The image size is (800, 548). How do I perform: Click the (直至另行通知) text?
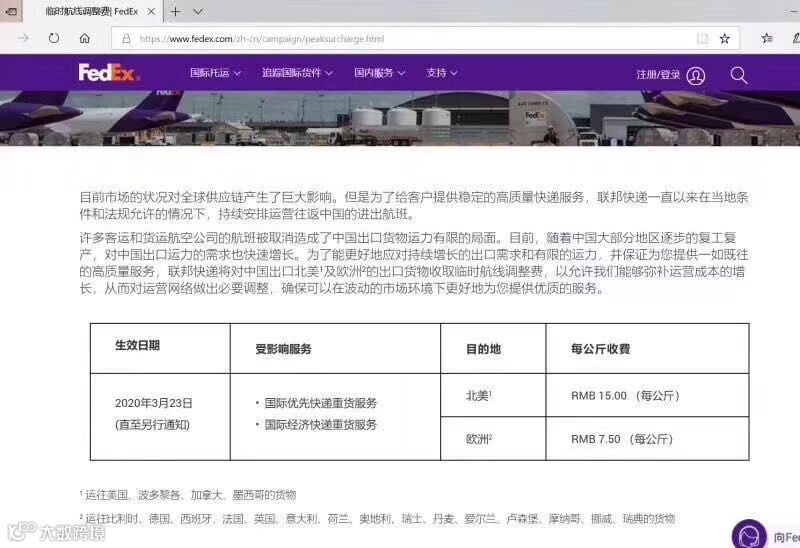coord(153,425)
